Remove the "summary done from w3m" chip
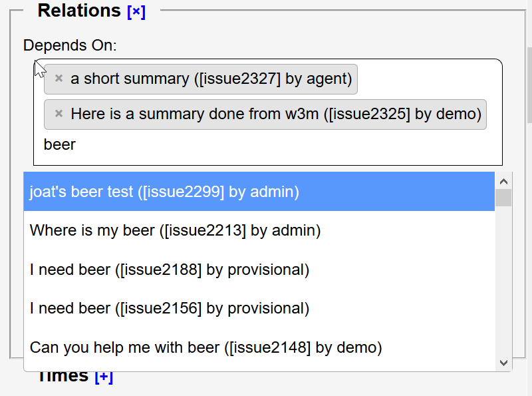Image resolution: width=532 pixels, height=396 pixels. coord(59,114)
